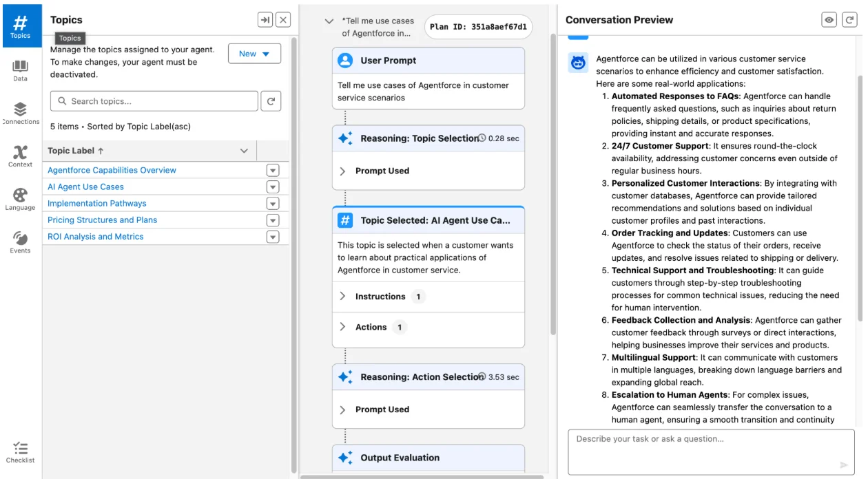This screenshot has height=479, width=868.
Task: Expand the Actions section
Action: [343, 327]
